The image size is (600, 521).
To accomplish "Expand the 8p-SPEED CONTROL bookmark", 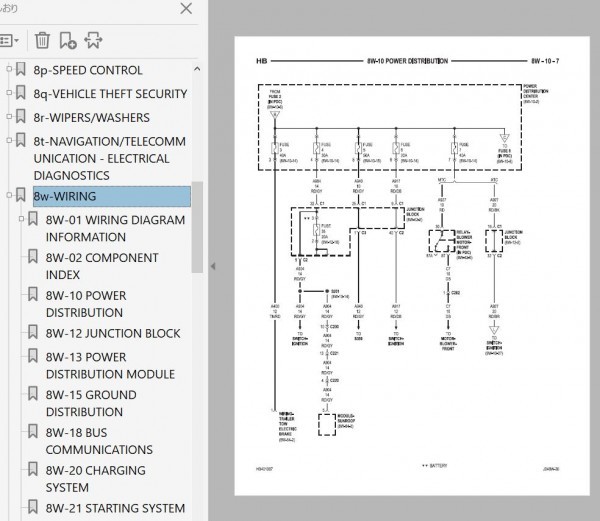I will (x=9, y=69).
